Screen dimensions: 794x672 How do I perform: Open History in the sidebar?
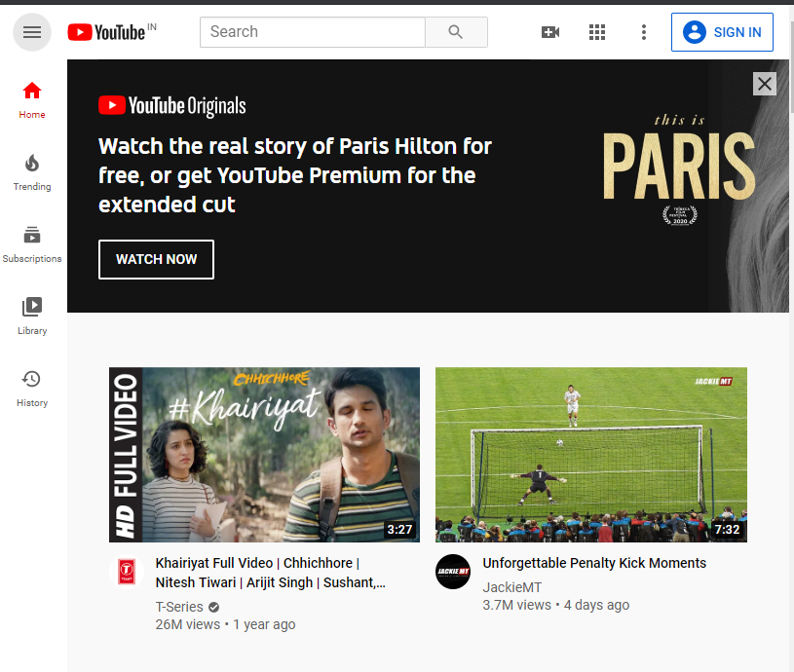[x=32, y=390]
